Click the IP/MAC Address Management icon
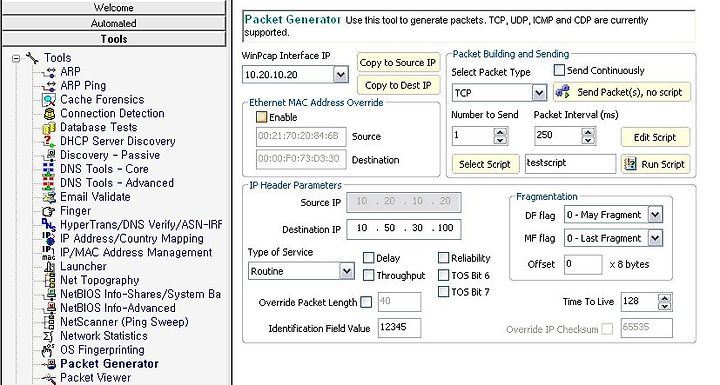Image resolution: width=720 pixels, height=385 pixels. click(49, 253)
